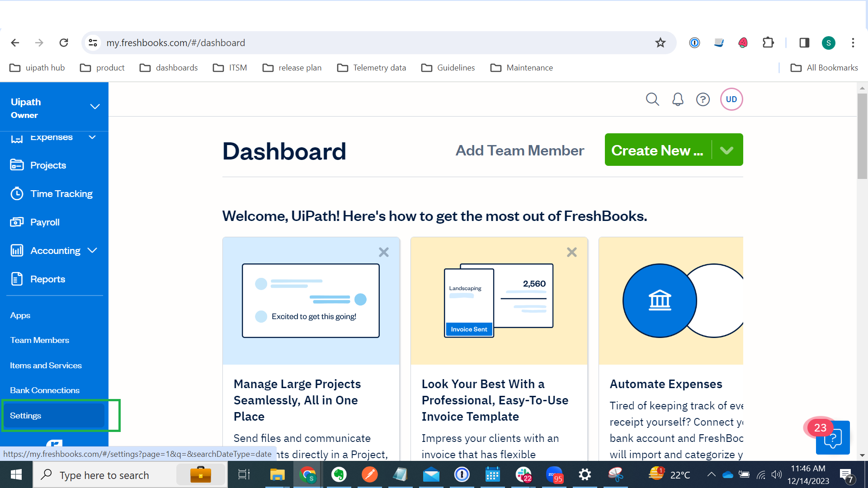
Task: Open the Slack taskbar icon
Action: pyautogui.click(x=524, y=475)
